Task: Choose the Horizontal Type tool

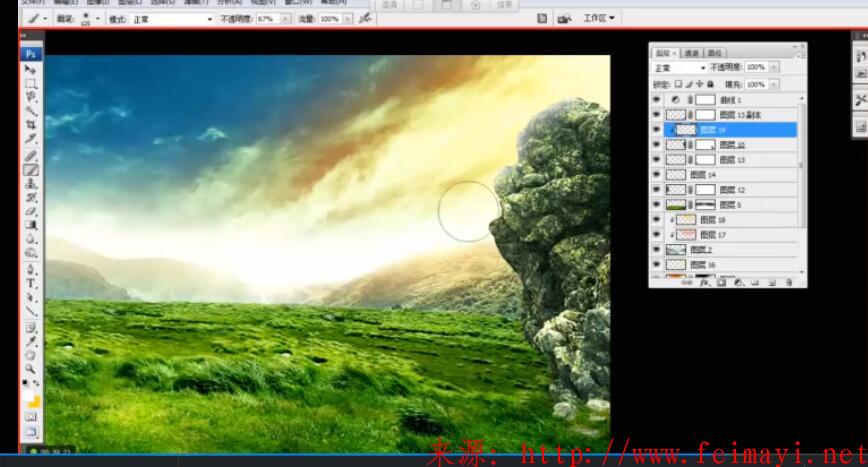Action: [x=31, y=283]
